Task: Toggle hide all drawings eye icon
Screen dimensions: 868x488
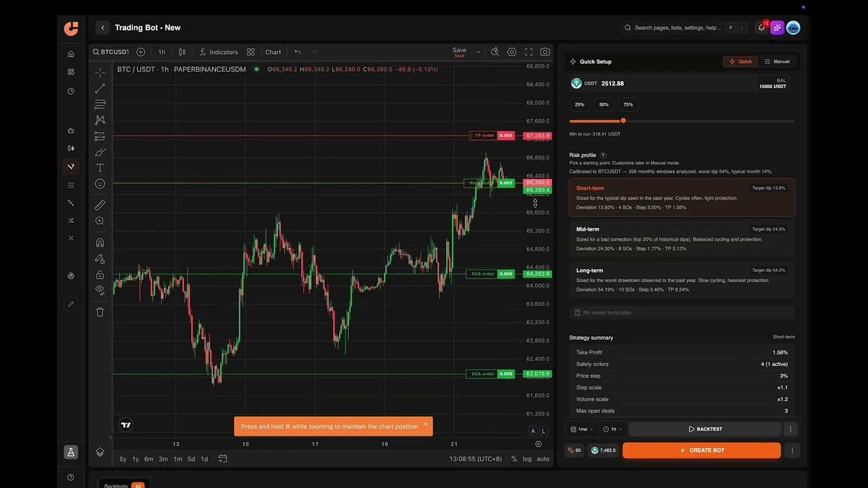Action: coord(100,290)
